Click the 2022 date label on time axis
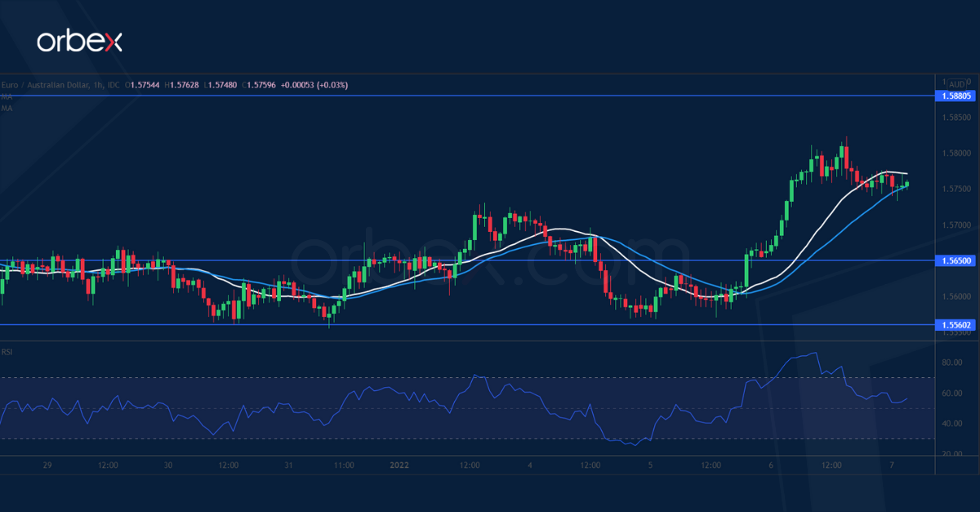The width and height of the screenshot is (980, 512). point(399,465)
